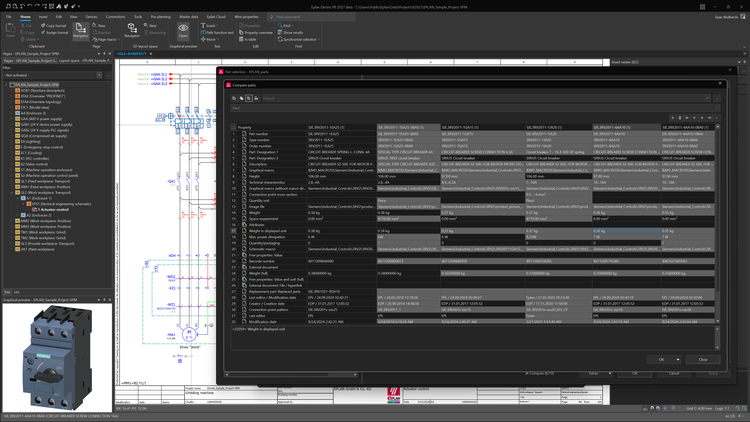Viewport: 750px width, 422px height.
Task: Toggle the Compare checkbox in Part selection dialog
Action: coord(527,373)
